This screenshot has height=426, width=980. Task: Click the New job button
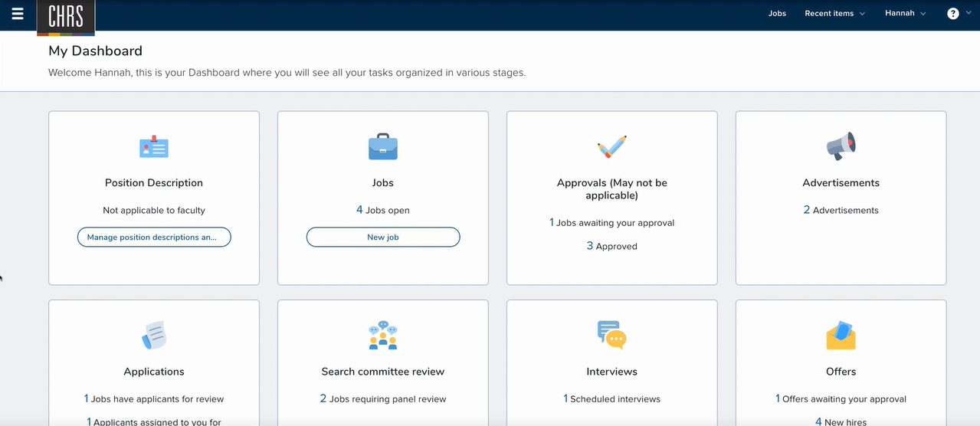(383, 238)
